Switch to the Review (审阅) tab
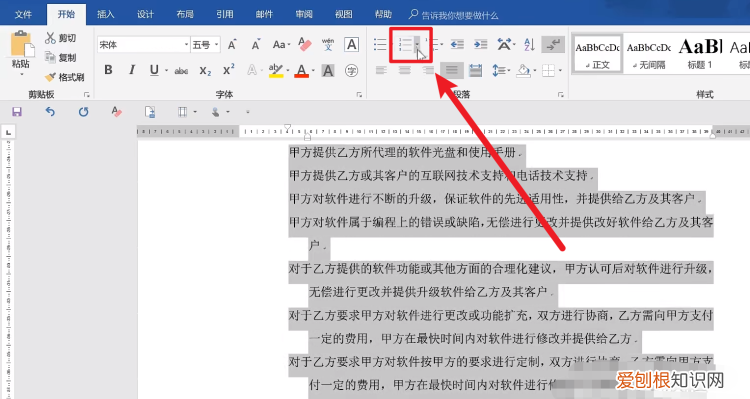This screenshot has height=399, width=750. point(304,14)
